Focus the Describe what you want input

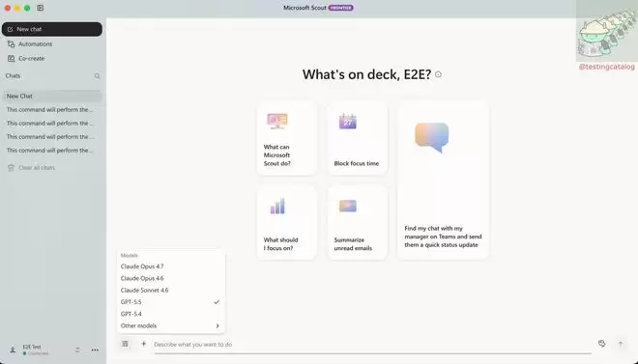click(372, 344)
